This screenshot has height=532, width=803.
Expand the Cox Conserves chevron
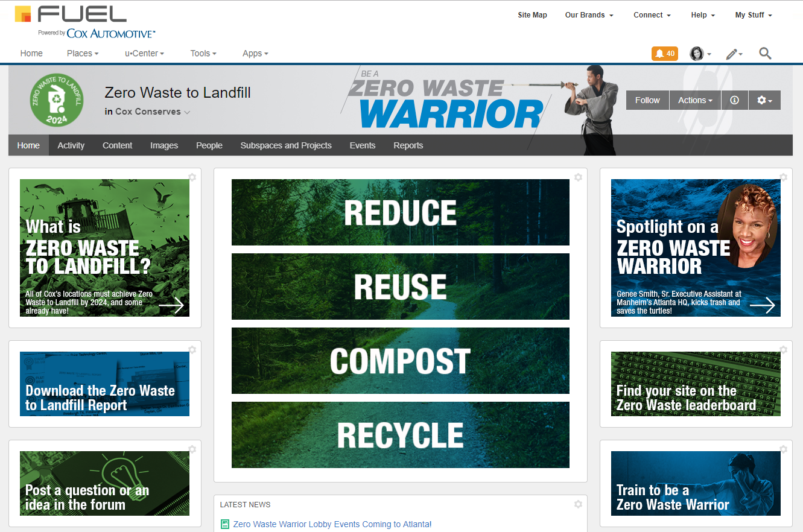[187, 112]
